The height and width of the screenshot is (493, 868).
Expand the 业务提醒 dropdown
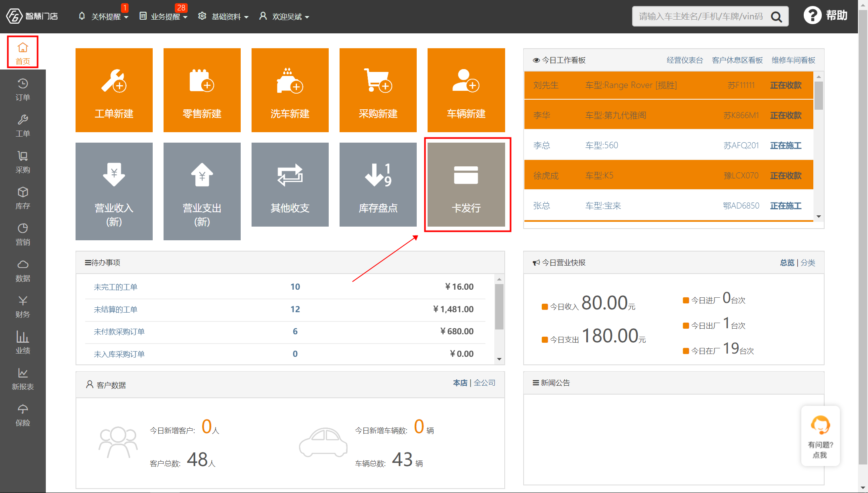pos(163,16)
